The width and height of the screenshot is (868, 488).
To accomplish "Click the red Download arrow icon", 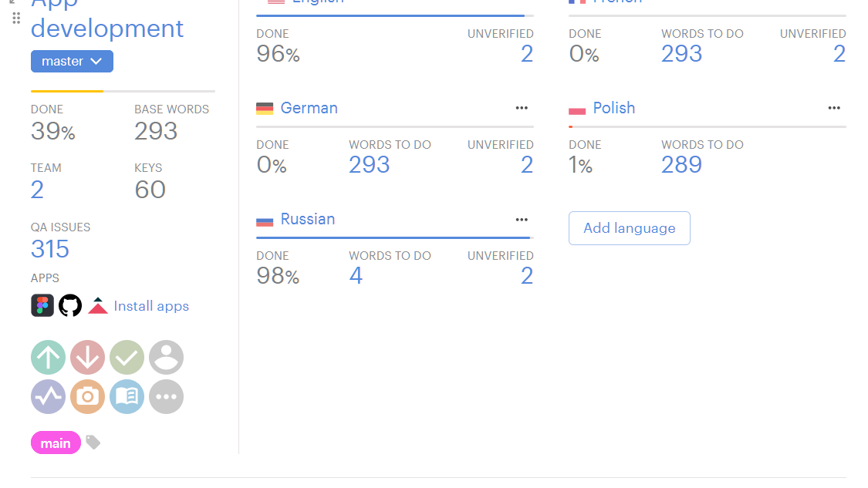I will coord(87,358).
